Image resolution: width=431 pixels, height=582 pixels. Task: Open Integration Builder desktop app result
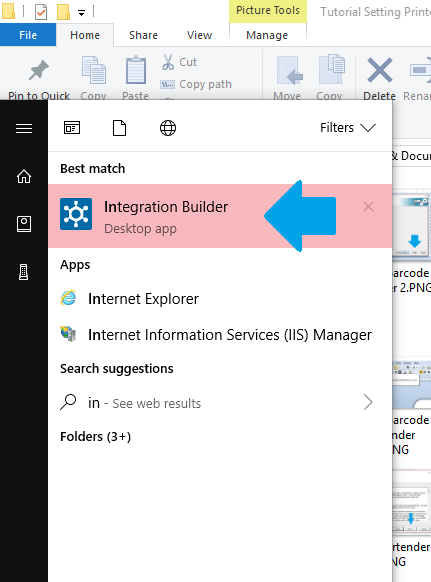point(220,216)
